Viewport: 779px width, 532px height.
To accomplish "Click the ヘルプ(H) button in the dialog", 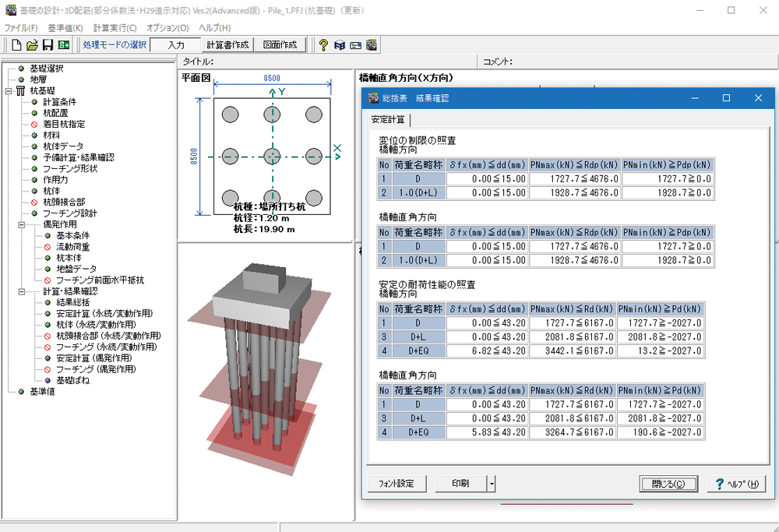I will coord(736,484).
